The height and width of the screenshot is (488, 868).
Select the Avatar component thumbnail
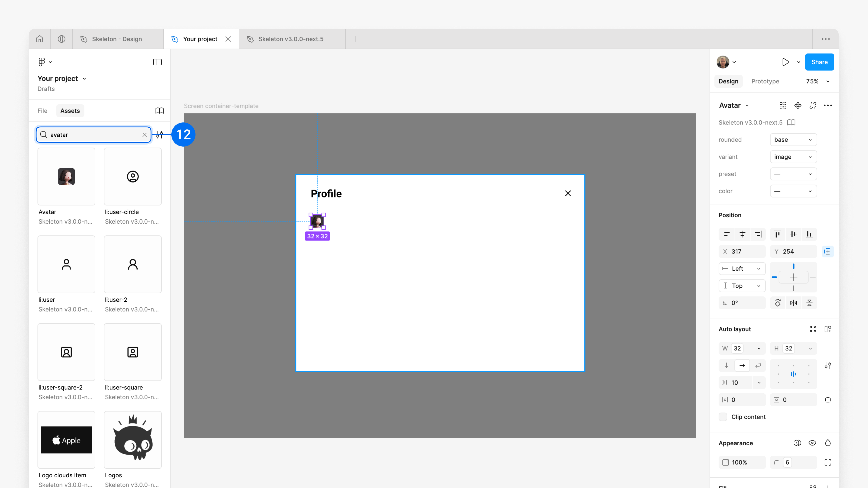(x=66, y=176)
